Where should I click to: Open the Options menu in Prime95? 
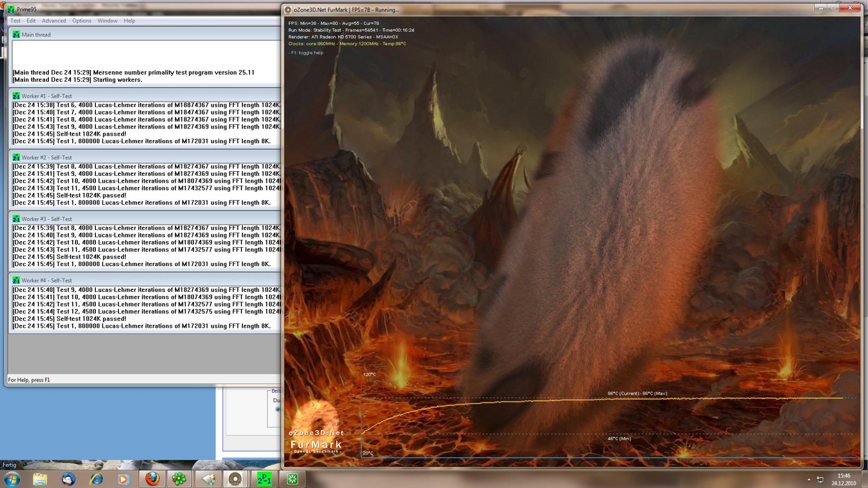(x=82, y=21)
